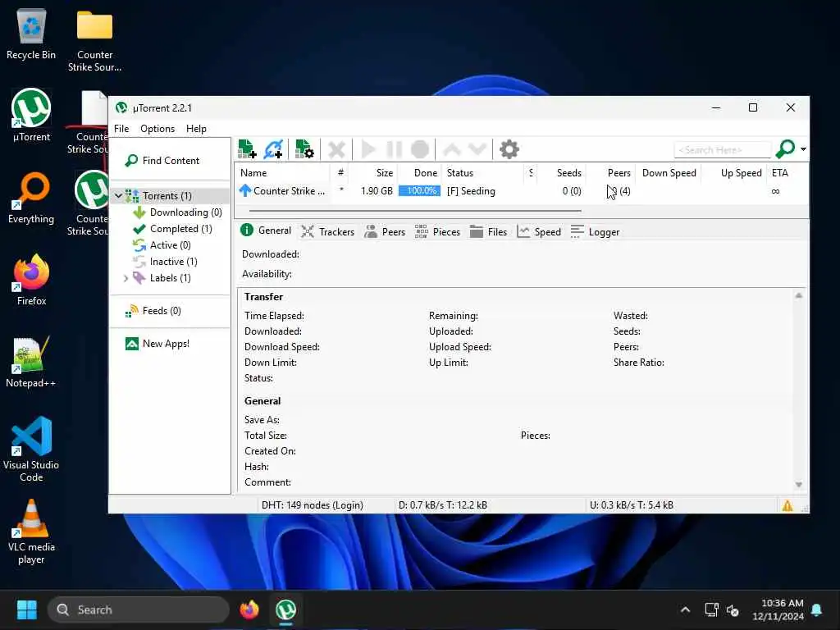Click the Add Torrent toolbar icon
Viewport: 840px width, 630px height.
point(247,149)
